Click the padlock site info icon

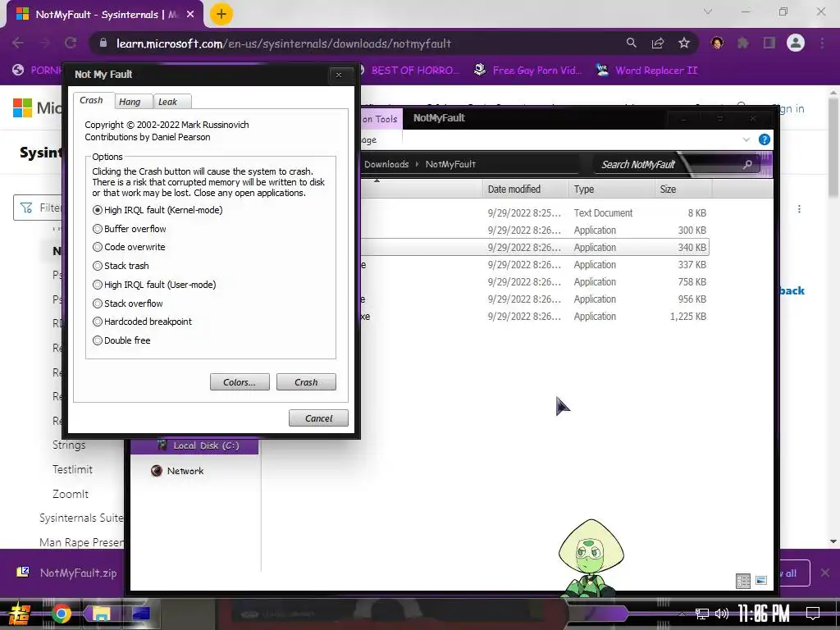(x=103, y=43)
